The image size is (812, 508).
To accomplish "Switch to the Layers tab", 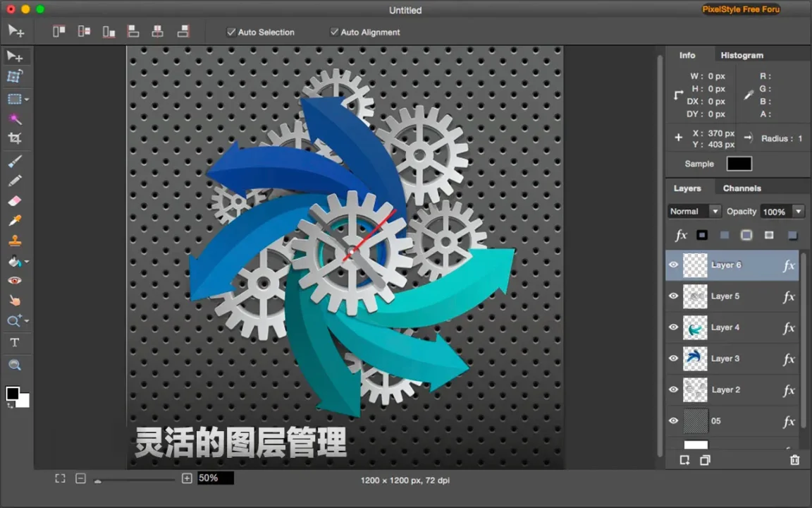I will tap(687, 188).
